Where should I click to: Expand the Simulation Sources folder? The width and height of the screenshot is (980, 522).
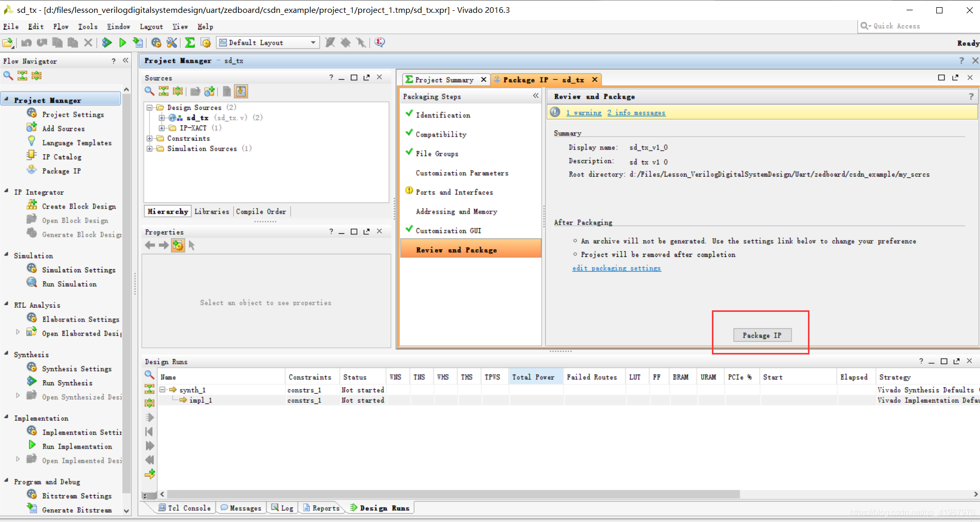149,148
